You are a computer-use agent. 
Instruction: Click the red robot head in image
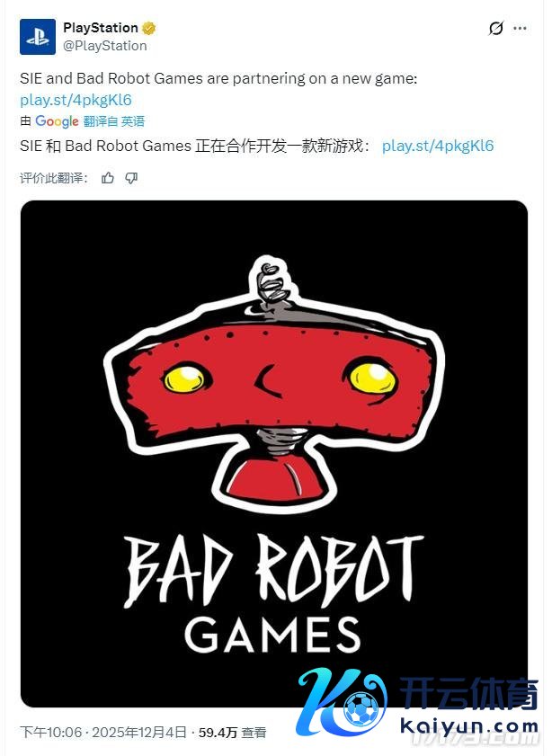pos(275,381)
